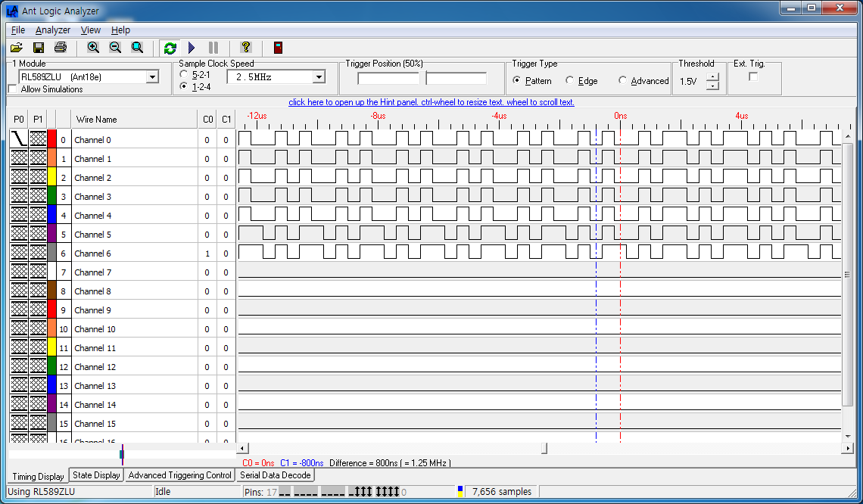Zoom in with the plus magnifier icon

click(93, 48)
